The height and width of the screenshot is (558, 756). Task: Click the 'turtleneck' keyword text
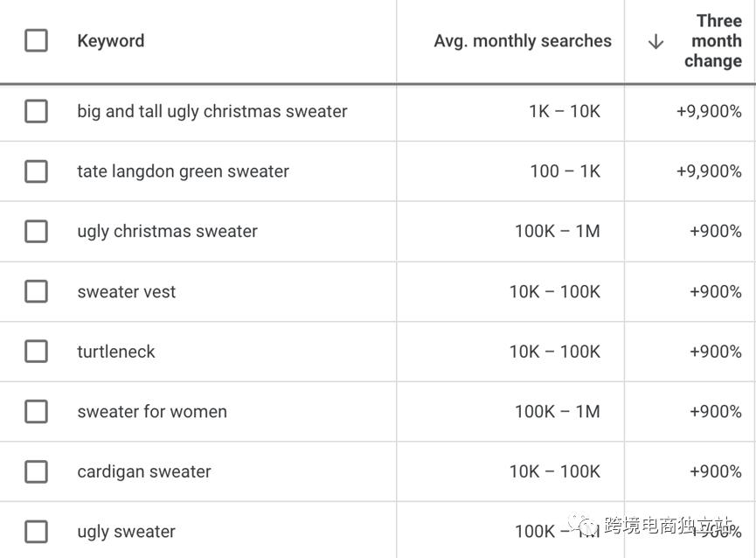[x=116, y=352]
